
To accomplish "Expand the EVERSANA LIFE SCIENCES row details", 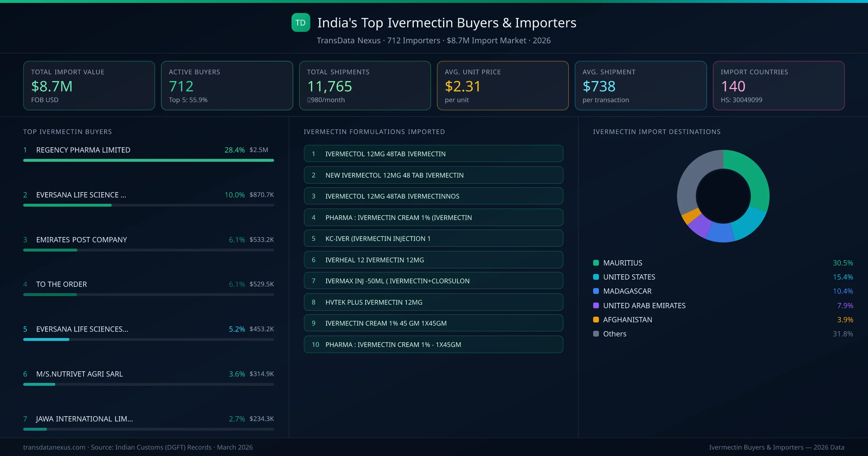I will (82, 329).
